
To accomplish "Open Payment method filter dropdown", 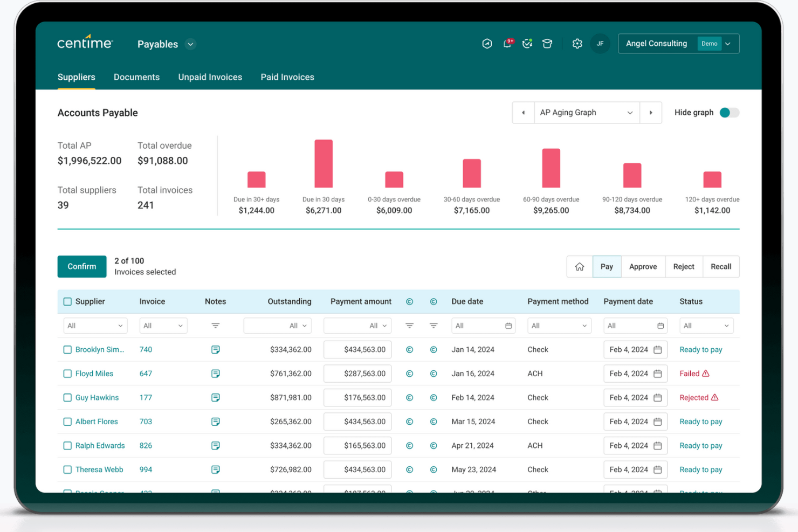I will click(559, 326).
